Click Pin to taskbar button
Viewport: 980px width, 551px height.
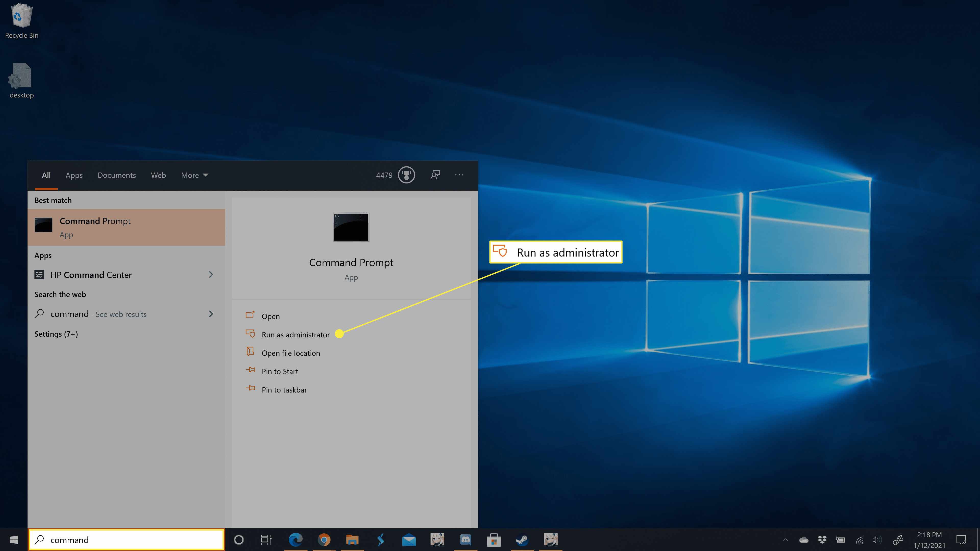[284, 389]
